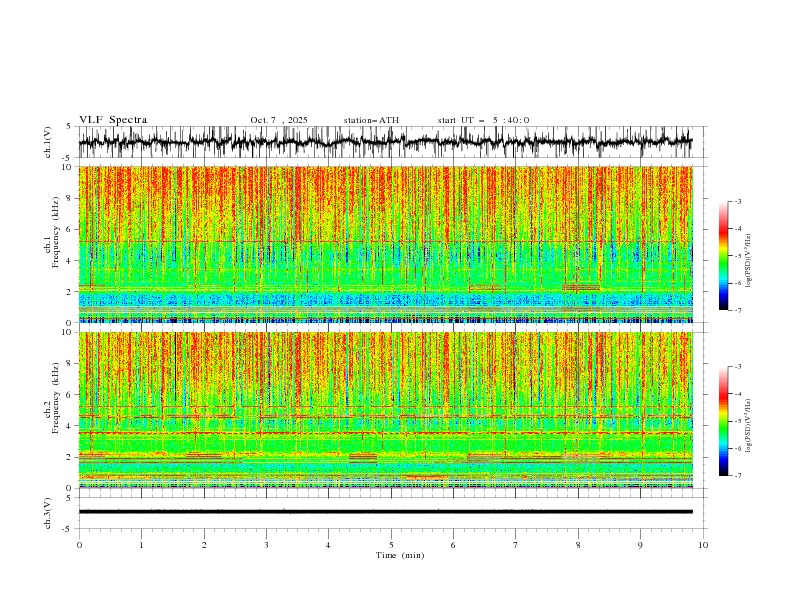Click the log(PSD) label beside ch.2 color scale
This screenshot has width=792, height=612.
point(749,425)
